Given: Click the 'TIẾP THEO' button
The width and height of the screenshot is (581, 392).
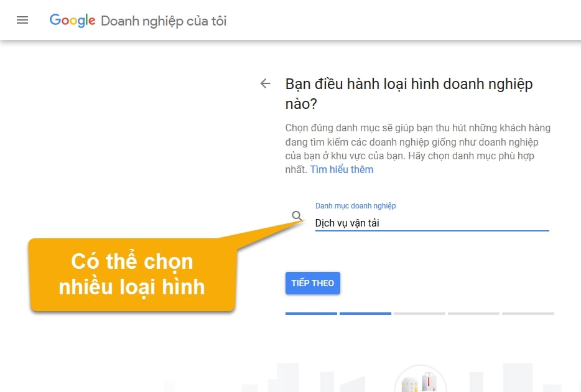Looking at the screenshot, I should tap(312, 283).
